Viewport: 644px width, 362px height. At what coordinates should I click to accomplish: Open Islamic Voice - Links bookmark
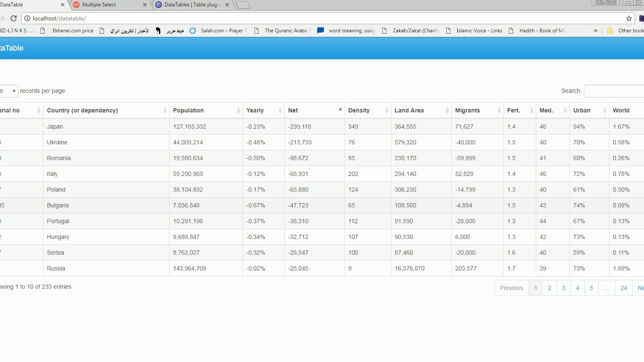(x=473, y=31)
